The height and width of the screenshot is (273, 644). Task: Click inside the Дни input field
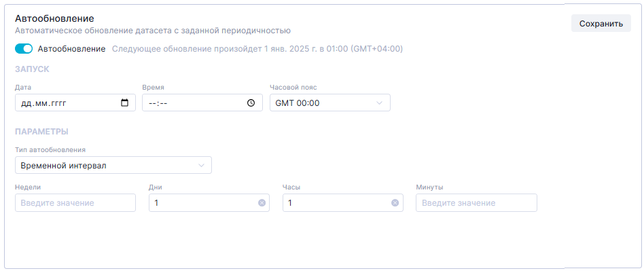[204, 203]
